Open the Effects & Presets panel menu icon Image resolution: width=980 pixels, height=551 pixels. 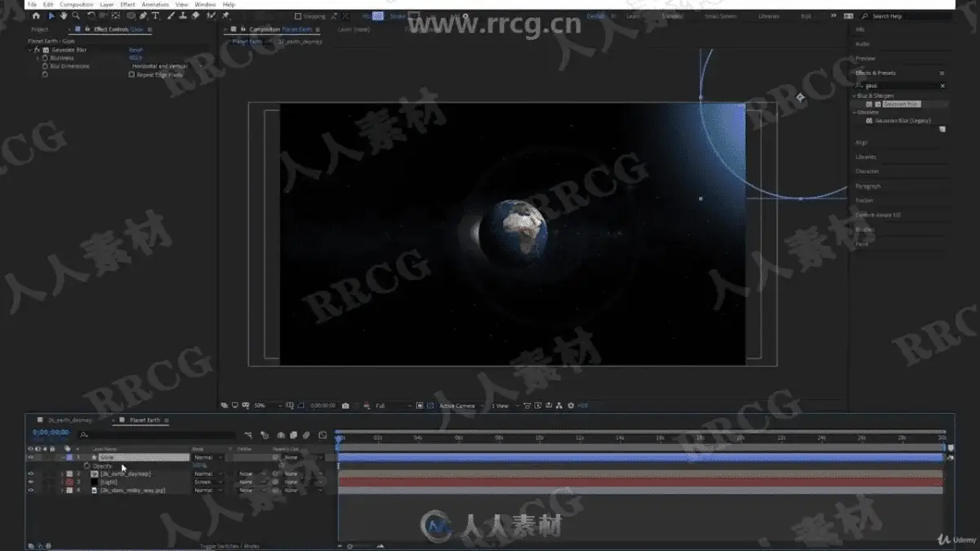942,73
